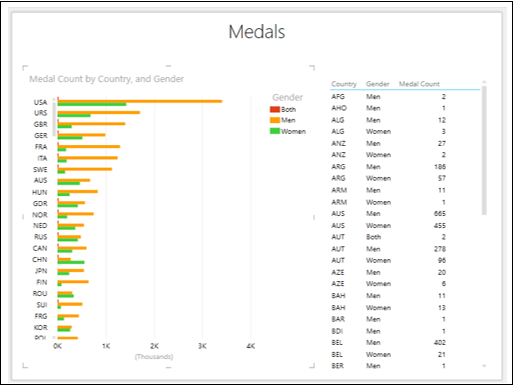Click the table scrollbar down arrow
Viewport: 514px width, 386px height.
[484, 366]
